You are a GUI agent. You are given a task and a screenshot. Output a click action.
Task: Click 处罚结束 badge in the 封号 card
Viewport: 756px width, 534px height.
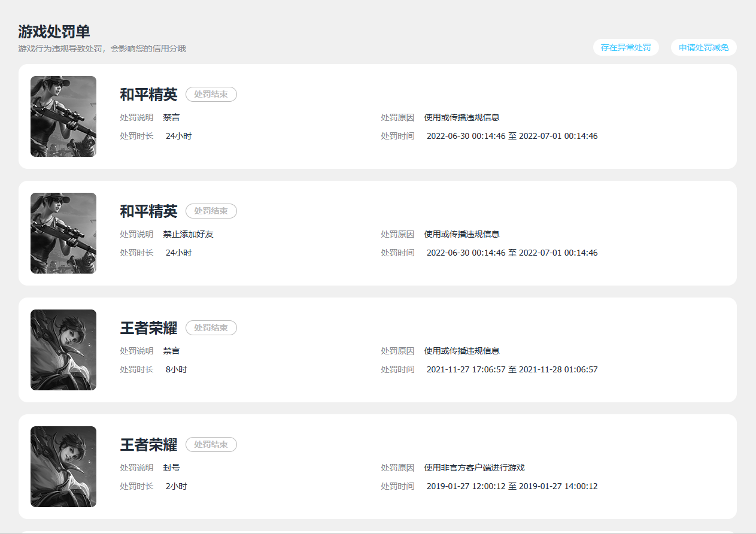[x=211, y=445]
